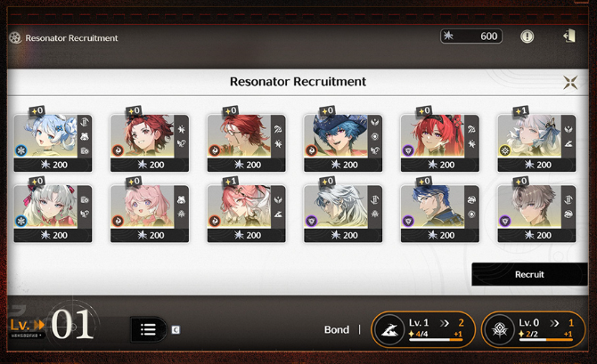Screen dimensions: 597x364
Task: Click the progress bar under 4/4 bond
Action: (436, 340)
